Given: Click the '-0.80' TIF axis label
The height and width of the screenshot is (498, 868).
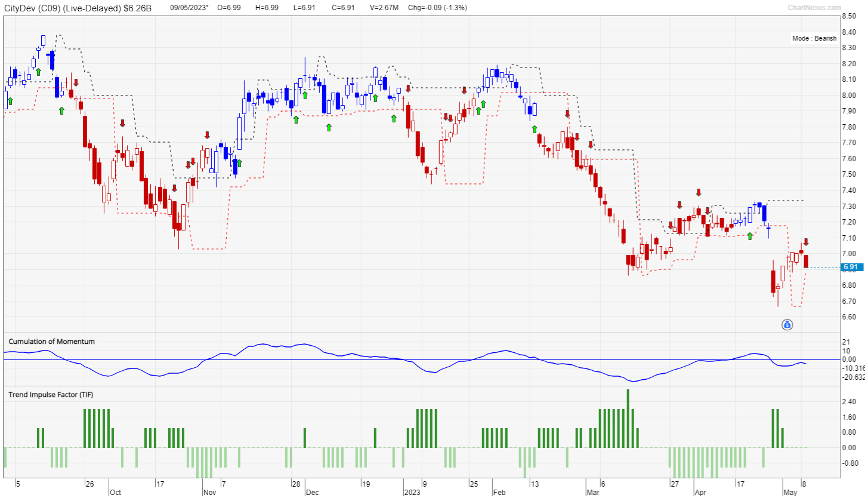Looking at the screenshot, I should (851, 463).
